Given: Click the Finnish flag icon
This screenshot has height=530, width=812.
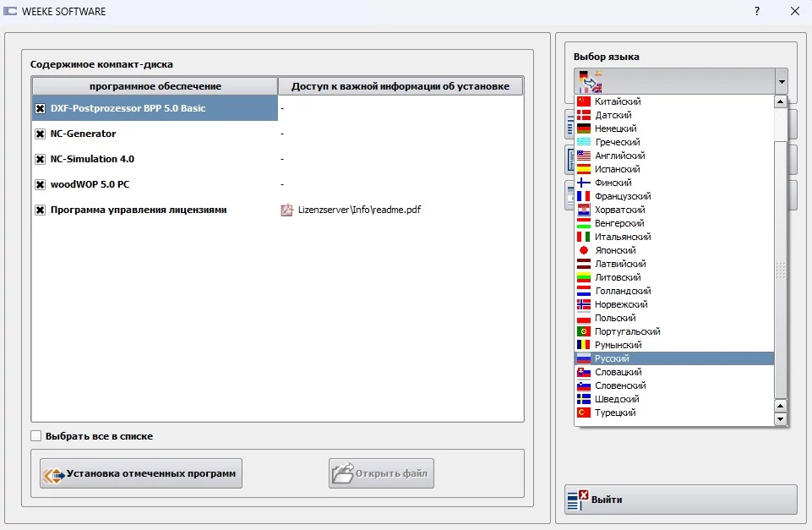Looking at the screenshot, I should tap(584, 183).
